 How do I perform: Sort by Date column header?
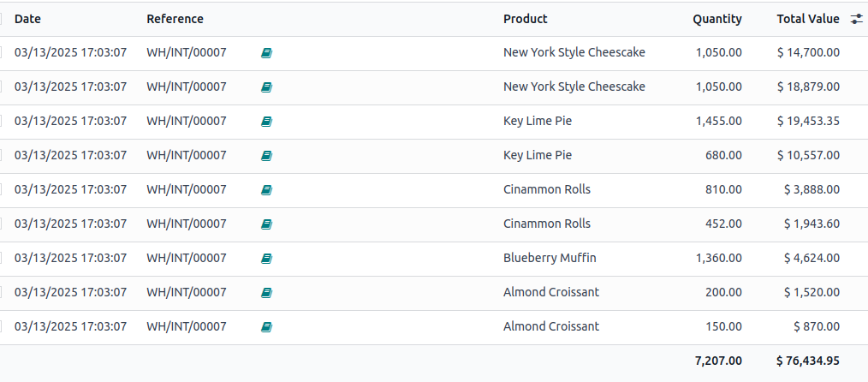[27, 19]
